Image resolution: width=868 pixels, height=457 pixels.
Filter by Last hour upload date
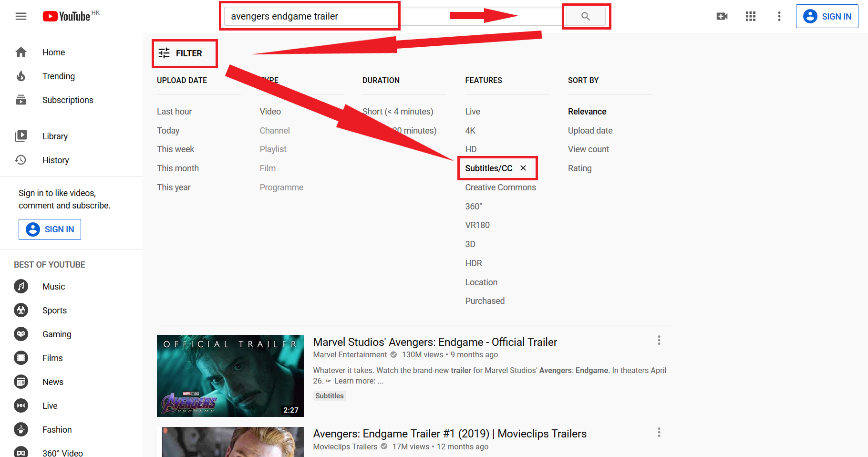pyautogui.click(x=175, y=111)
